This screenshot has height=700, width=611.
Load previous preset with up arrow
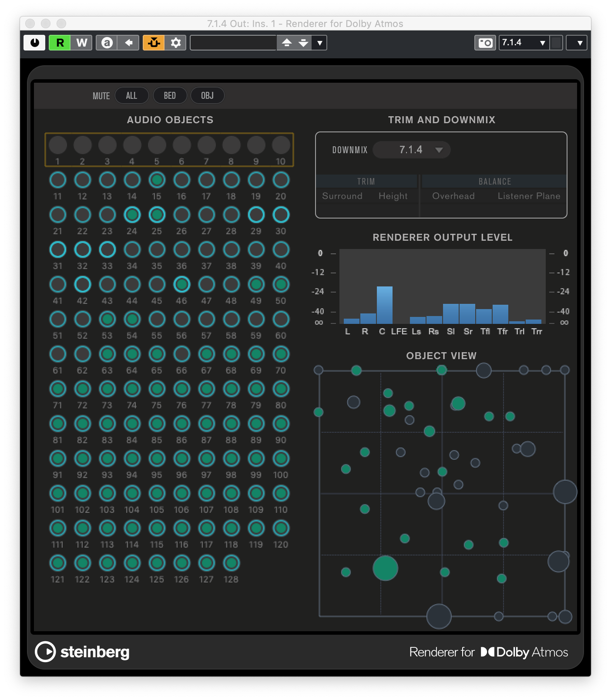[287, 43]
